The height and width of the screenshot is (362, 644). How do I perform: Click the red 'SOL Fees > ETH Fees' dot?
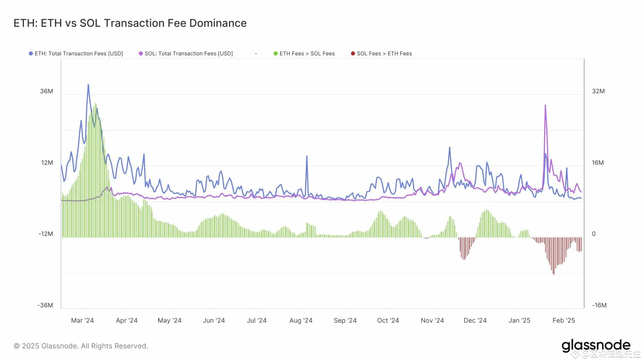(352, 53)
